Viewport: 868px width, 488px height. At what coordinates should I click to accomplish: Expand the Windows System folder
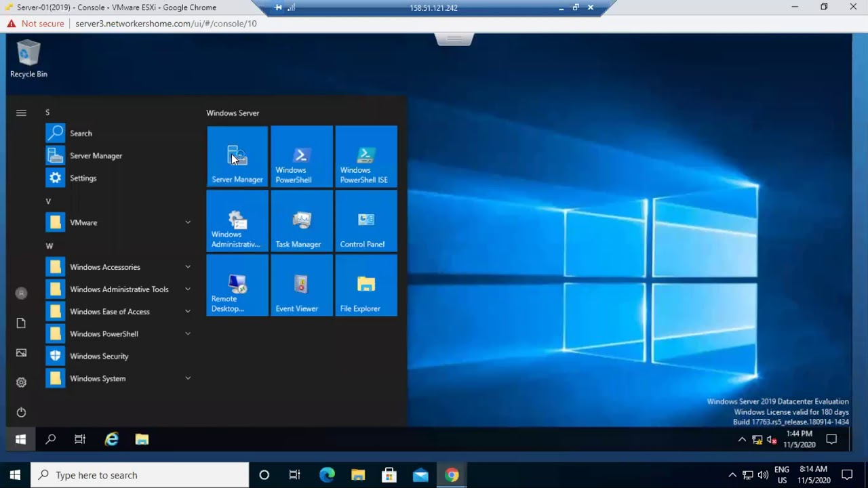[120, 379]
